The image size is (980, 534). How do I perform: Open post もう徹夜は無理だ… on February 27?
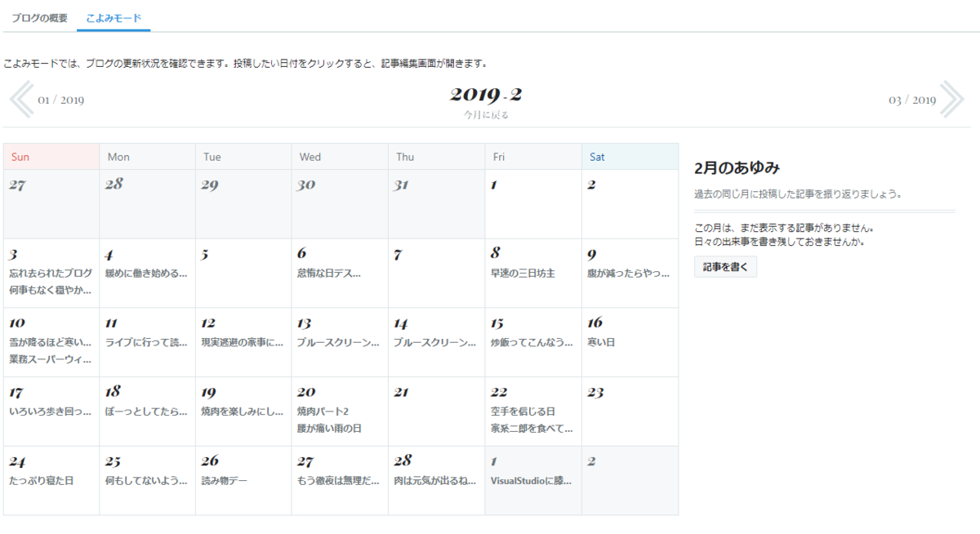338,481
